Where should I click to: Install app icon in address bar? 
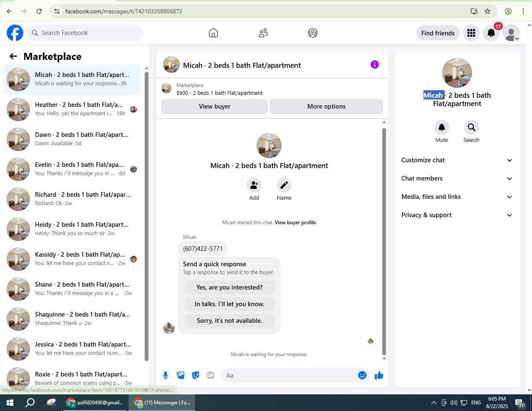(474, 11)
